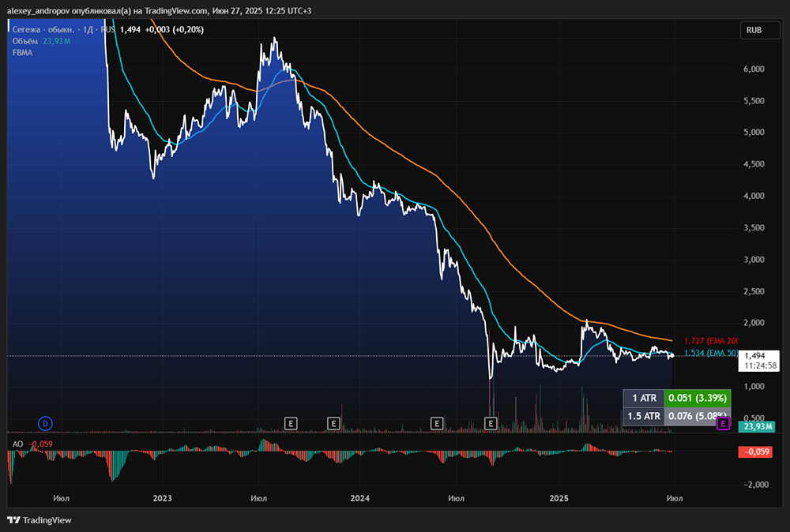Click the 4,000 price scale label
Screen dimensions: 790x532
pyautogui.click(x=754, y=196)
